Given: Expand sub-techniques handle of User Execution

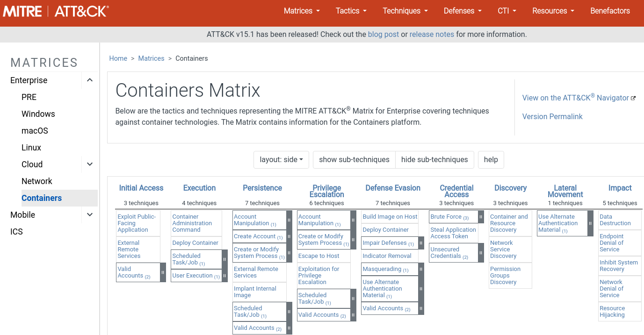Looking at the screenshot, I should click(224, 276).
